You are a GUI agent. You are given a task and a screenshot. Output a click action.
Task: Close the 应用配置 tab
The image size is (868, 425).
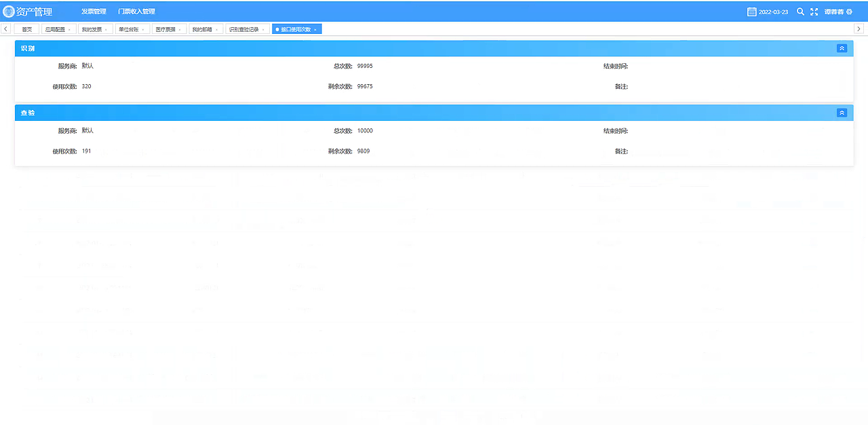(x=69, y=30)
